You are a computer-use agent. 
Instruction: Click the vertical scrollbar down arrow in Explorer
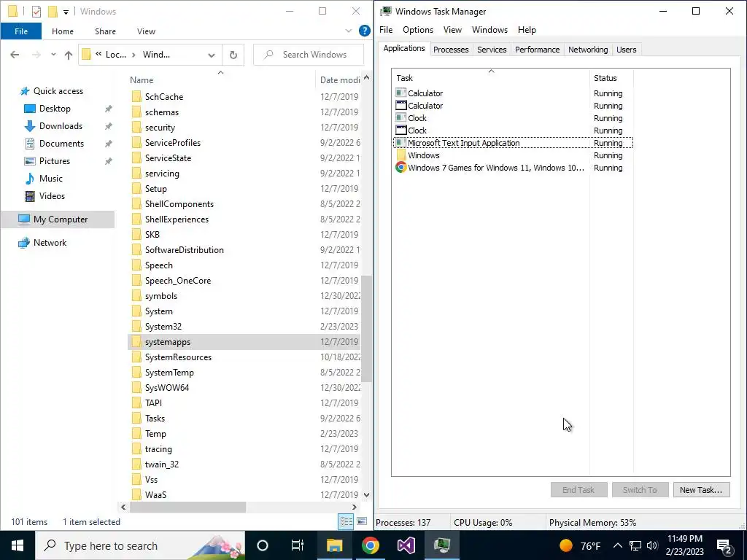pos(366,495)
